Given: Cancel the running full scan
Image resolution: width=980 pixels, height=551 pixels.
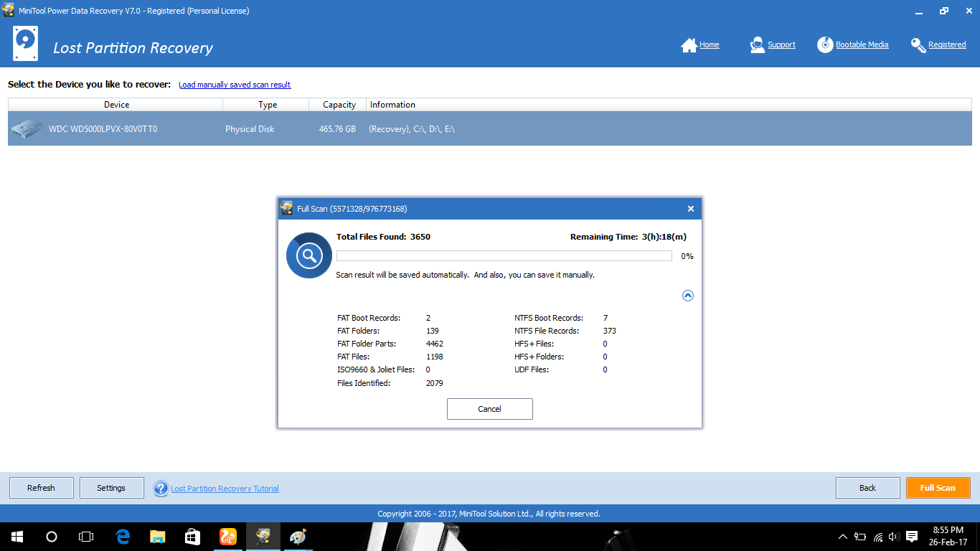Looking at the screenshot, I should coord(489,409).
